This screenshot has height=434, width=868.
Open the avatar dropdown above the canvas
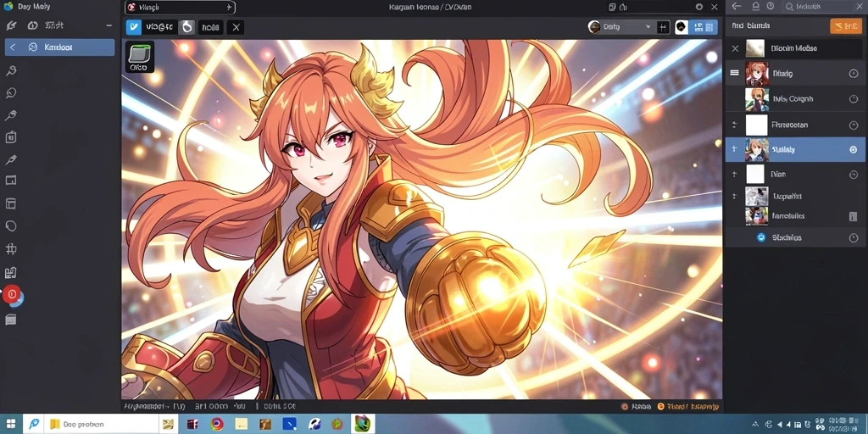(x=620, y=27)
